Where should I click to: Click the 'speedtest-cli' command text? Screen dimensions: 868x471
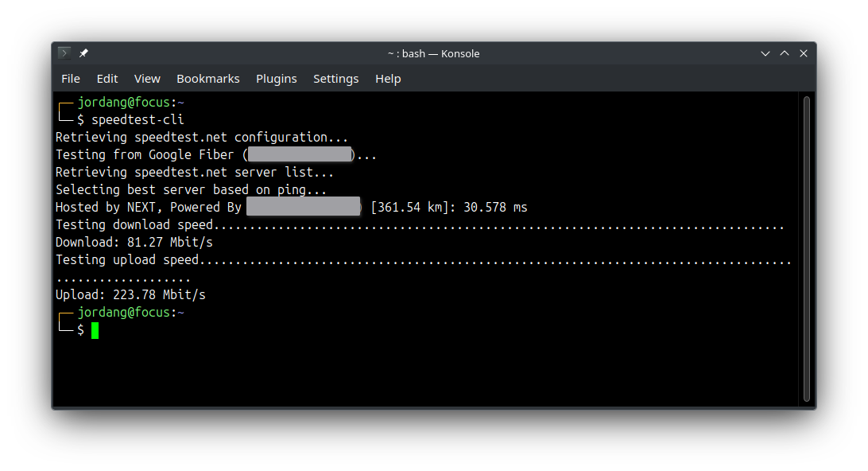tap(138, 119)
